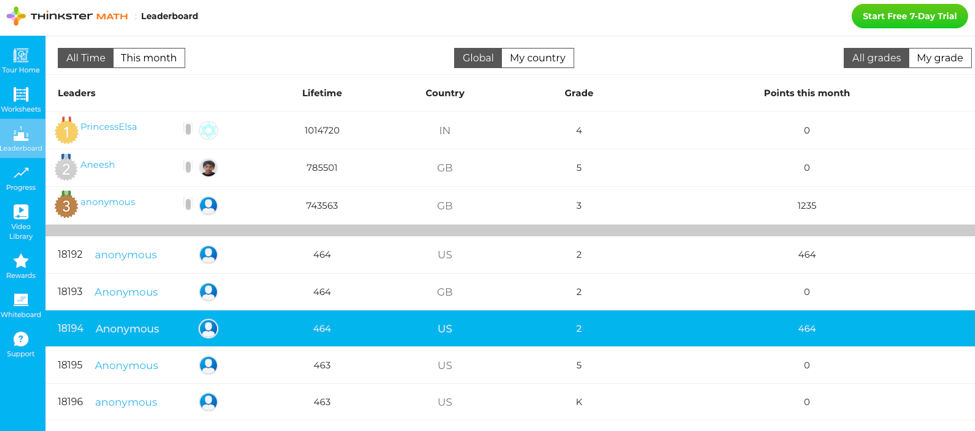Viewport: 975px width, 431px height.
Task: Click the bronze third-place medal
Action: pyautogui.click(x=67, y=205)
